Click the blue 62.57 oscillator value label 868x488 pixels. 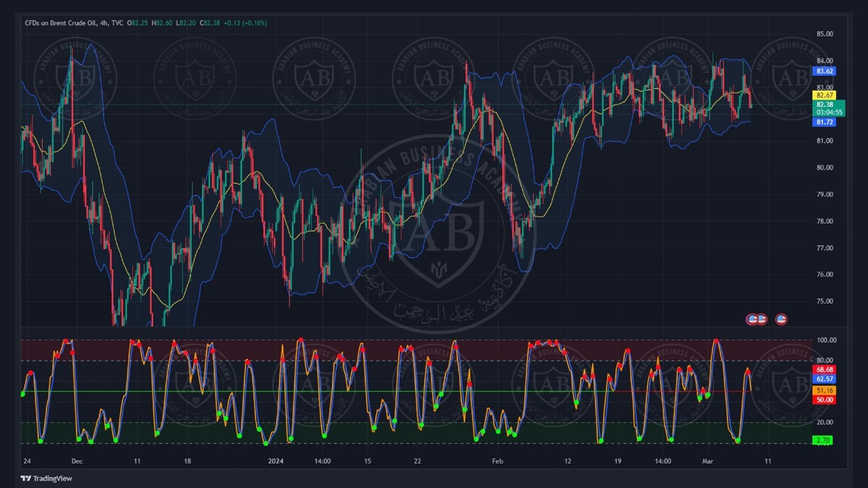pyautogui.click(x=825, y=379)
